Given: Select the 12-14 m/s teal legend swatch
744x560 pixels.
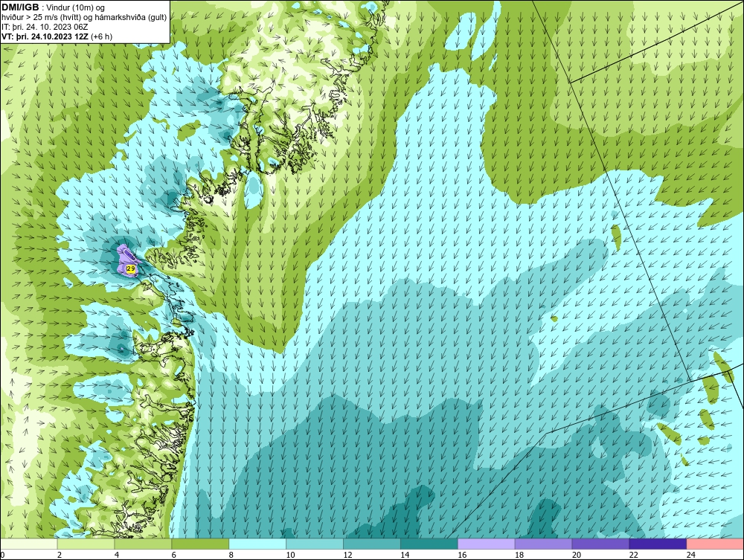Looking at the screenshot, I should coord(372,544).
